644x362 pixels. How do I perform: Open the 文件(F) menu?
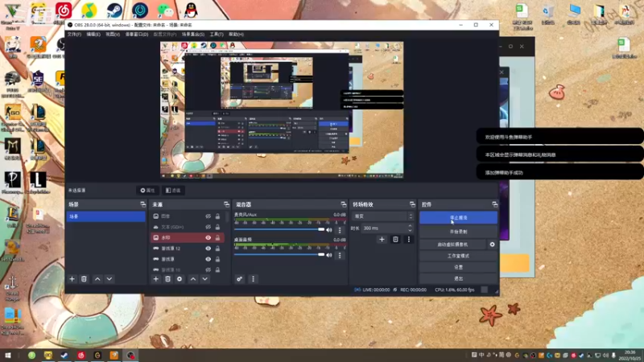coord(74,35)
